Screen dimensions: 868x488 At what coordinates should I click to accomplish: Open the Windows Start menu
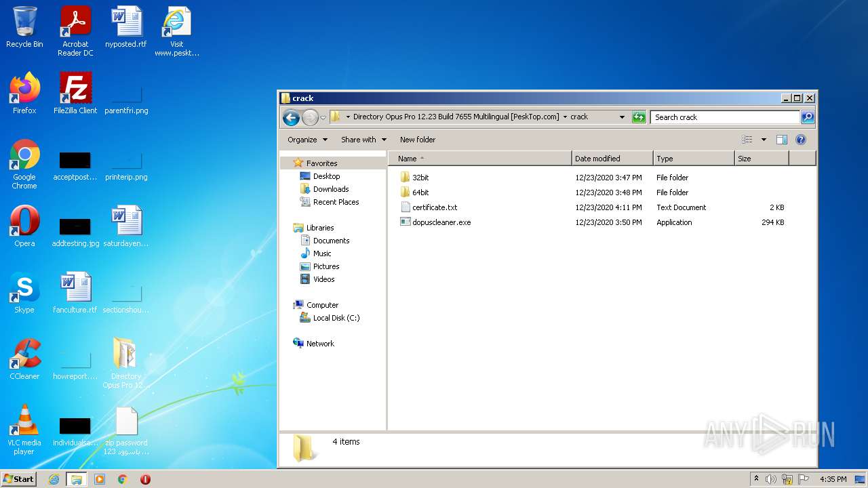pyautogui.click(x=18, y=479)
